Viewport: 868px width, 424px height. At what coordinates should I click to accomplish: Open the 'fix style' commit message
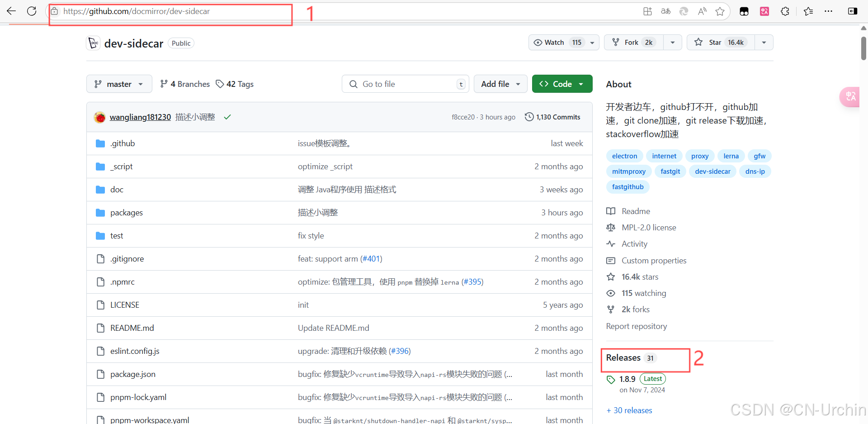311,236
